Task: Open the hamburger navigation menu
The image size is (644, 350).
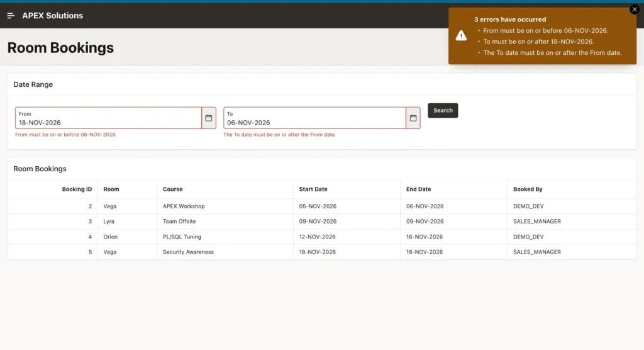Action: pyautogui.click(x=11, y=16)
